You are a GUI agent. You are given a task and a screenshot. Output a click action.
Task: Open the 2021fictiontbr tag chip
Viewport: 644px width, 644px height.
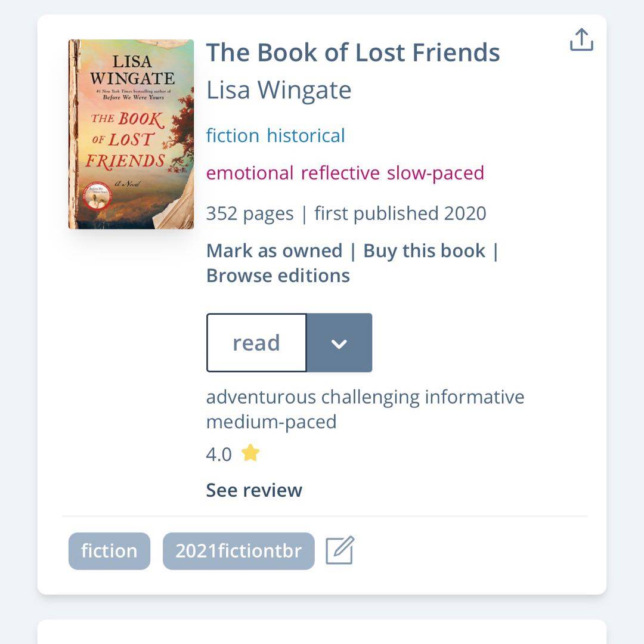coord(239,551)
